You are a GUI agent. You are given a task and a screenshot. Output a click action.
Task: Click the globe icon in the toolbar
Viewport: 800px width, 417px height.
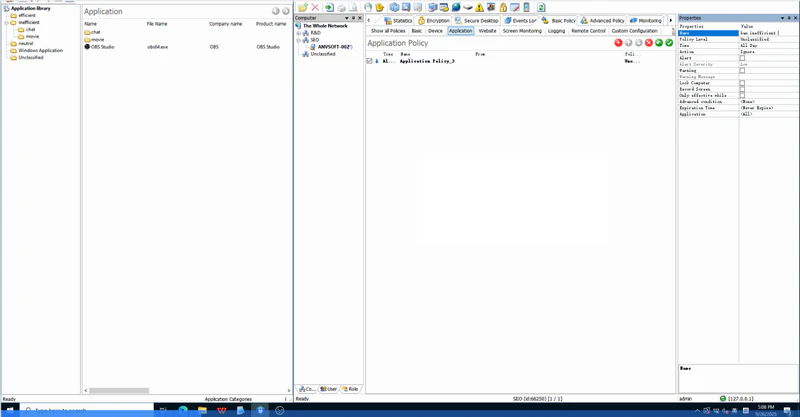coord(455,7)
